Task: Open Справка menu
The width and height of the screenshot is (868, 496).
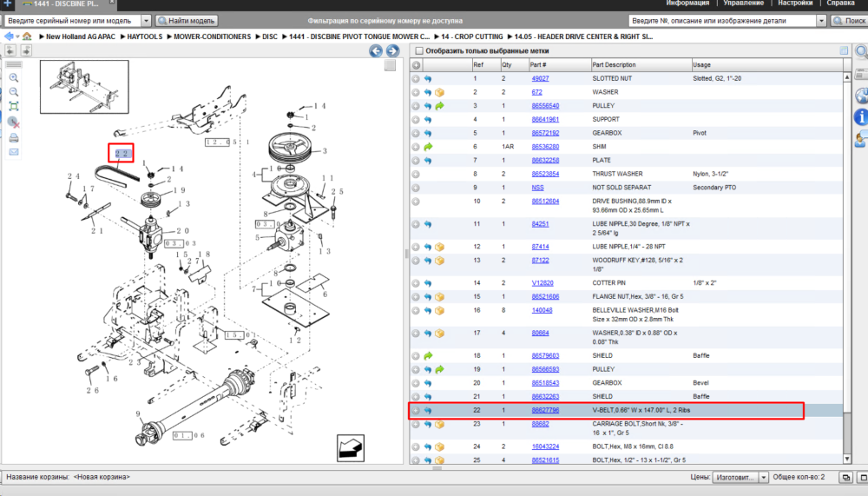Action: pyautogui.click(x=840, y=3)
